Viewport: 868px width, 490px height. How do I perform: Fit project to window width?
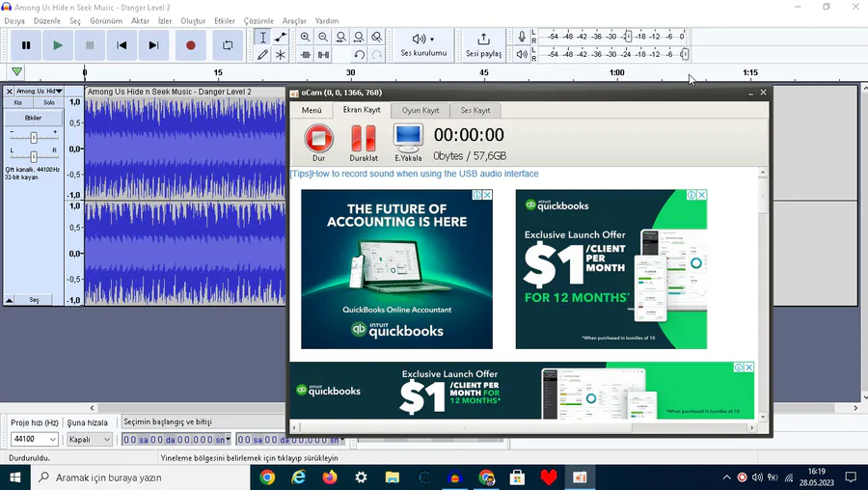(359, 37)
